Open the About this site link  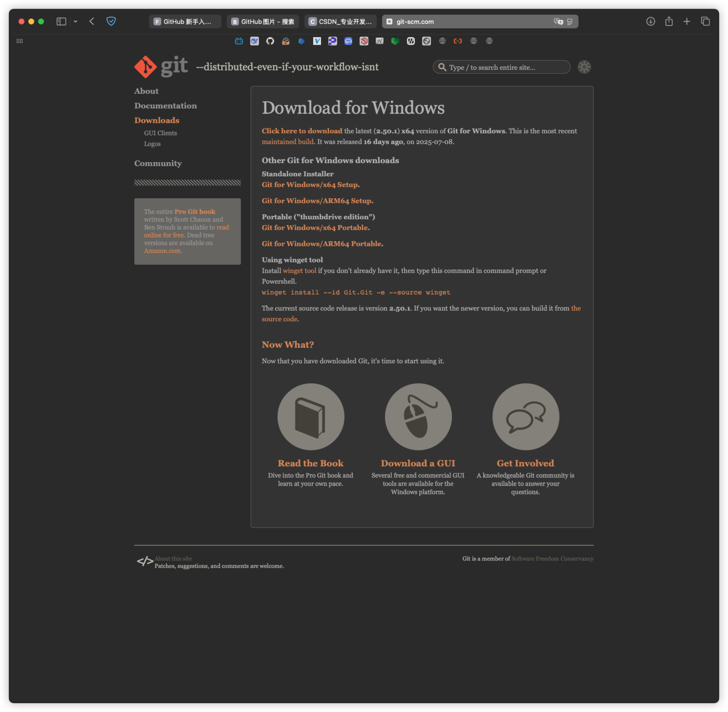(173, 559)
